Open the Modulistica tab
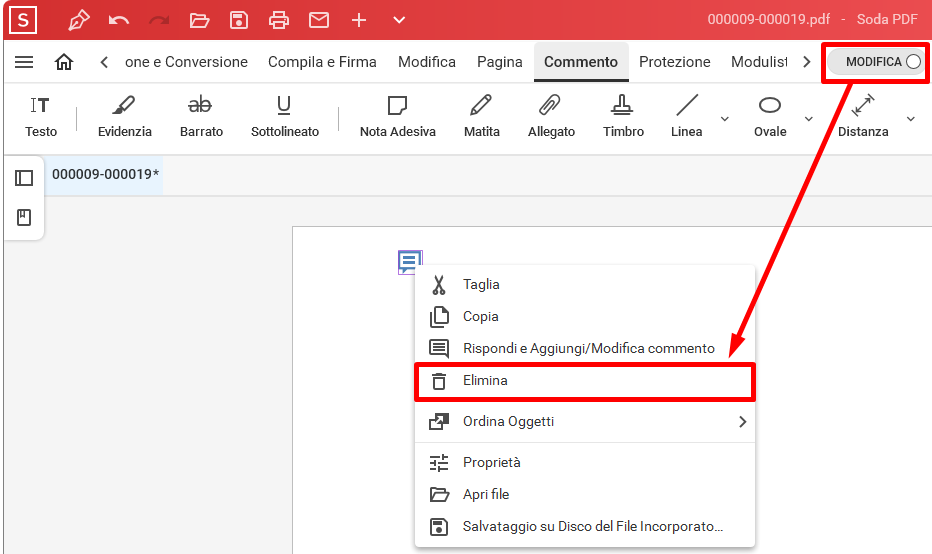The width and height of the screenshot is (932, 554). point(759,62)
